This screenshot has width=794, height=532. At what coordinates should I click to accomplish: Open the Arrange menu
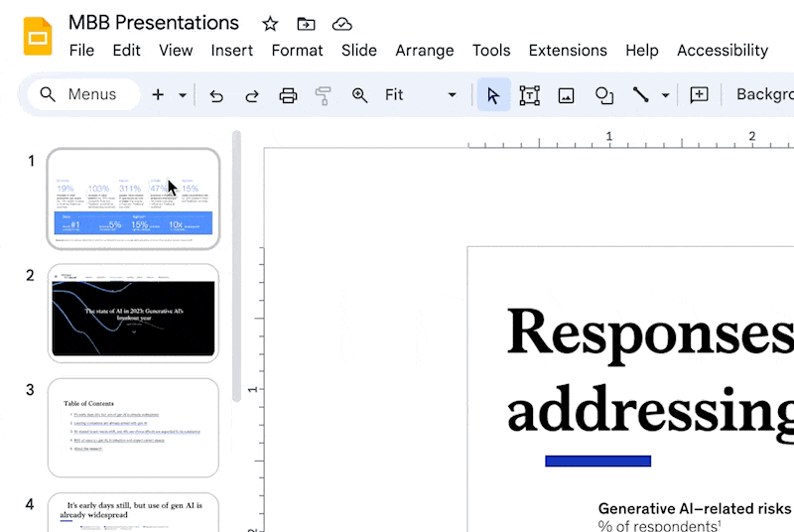pyautogui.click(x=425, y=50)
